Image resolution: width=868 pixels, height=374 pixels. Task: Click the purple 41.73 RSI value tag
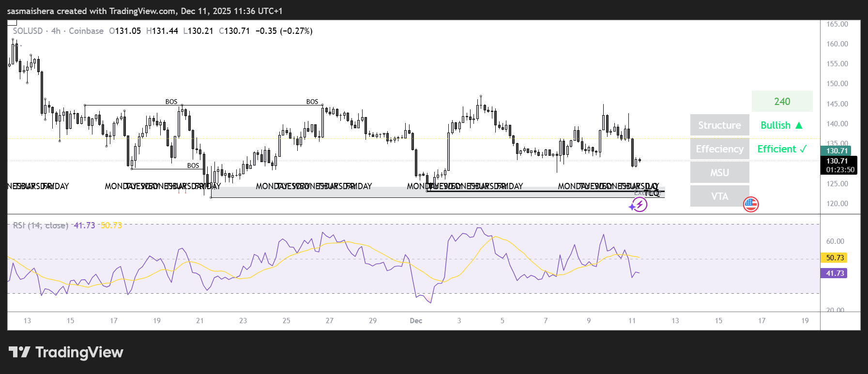click(834, 273)
